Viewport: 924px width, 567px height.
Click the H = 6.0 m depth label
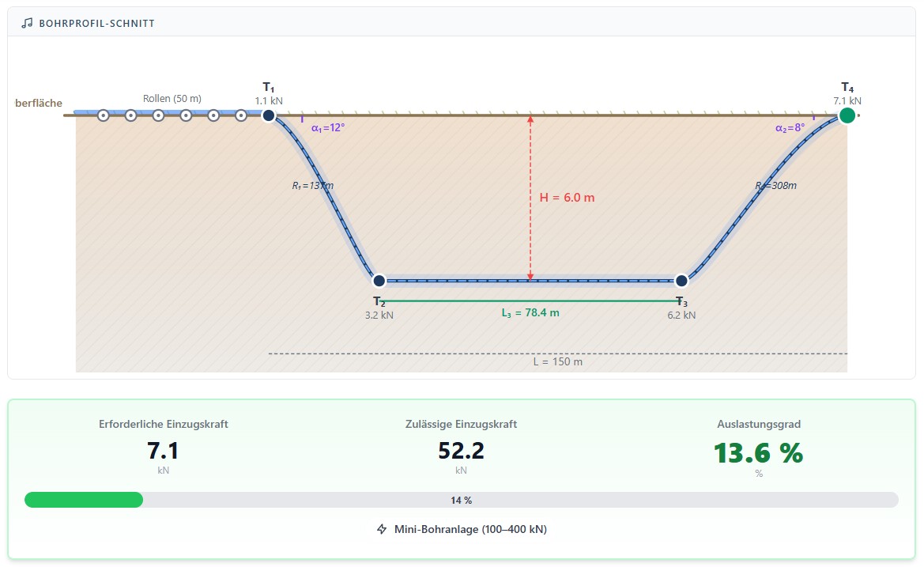click(x=567, y=198)
